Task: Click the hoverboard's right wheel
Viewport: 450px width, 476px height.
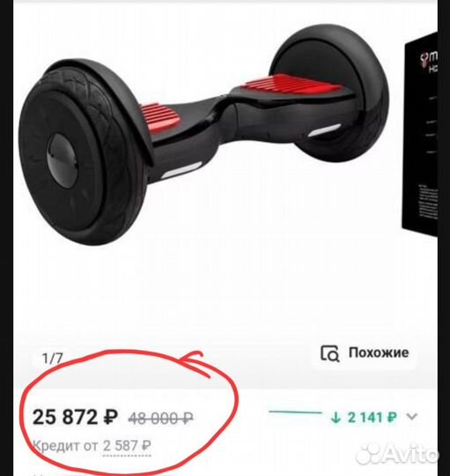Action: 331,91
